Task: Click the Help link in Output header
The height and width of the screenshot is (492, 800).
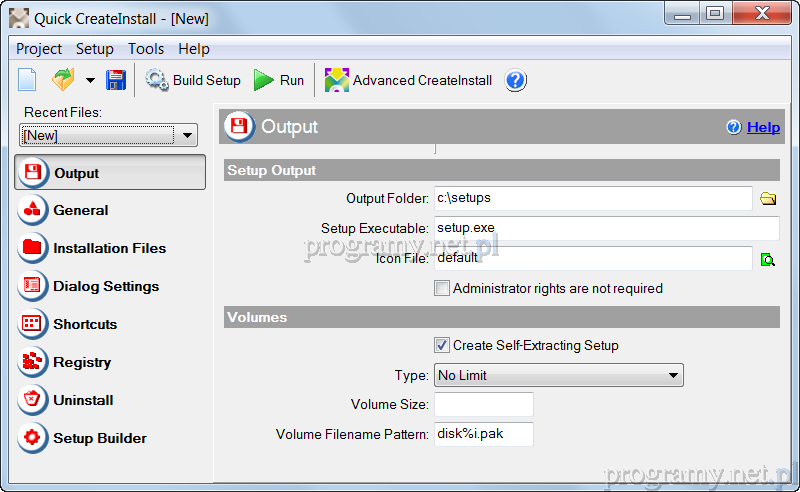Action: coord(763,127)
